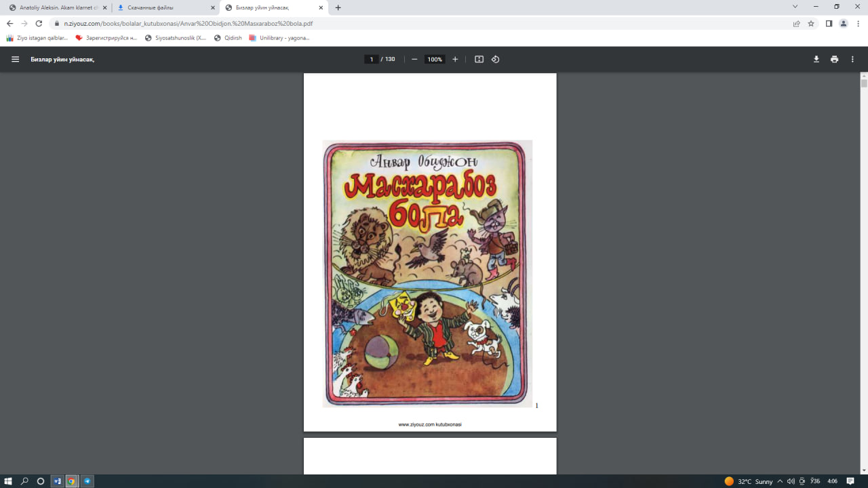Open Siyosatshunoslik bookmark

(176, 38)
